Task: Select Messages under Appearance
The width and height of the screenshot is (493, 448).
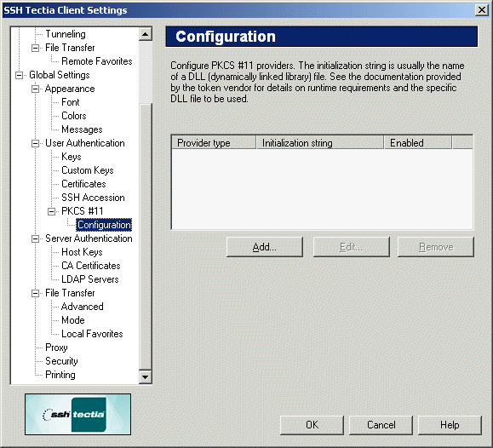Action: 82,129
